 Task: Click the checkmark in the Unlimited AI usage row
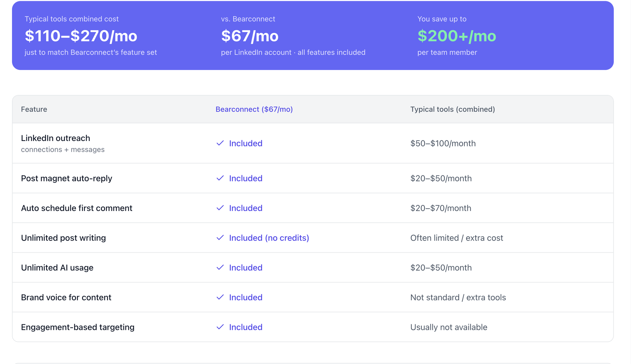[x=220, y=267]
